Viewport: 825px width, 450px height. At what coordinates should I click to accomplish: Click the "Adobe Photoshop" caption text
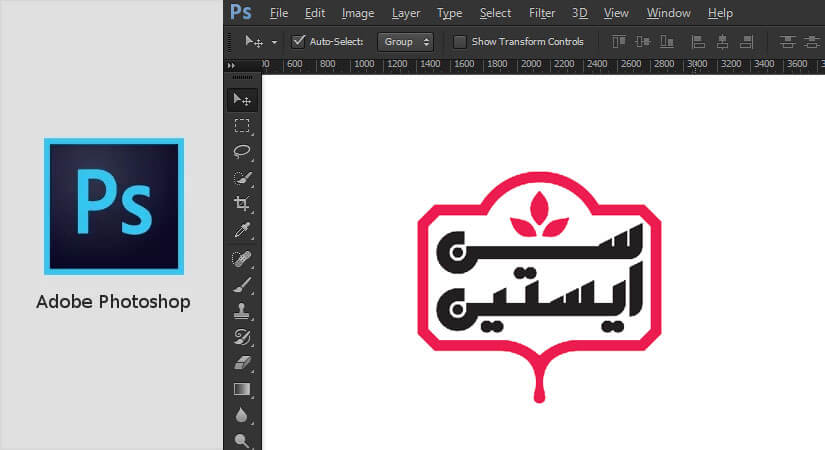tap(113, 302)
